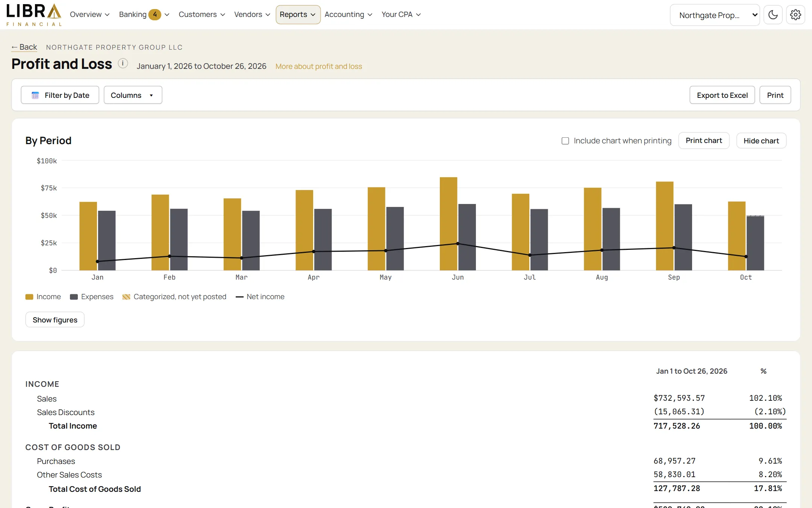Click Filter by Date button
The height and width of the screenshot is (508, 812).
click(60, 95)
